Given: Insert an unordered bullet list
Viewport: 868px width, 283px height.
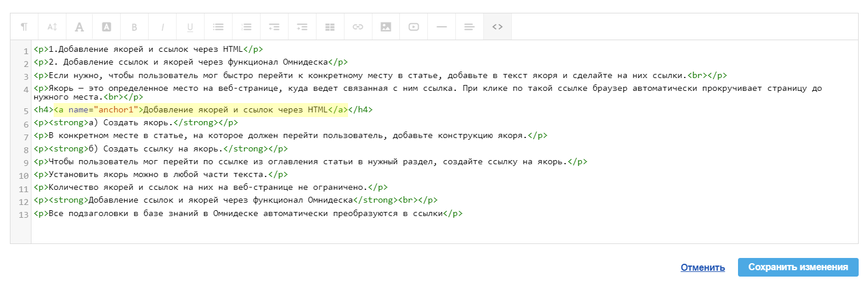Looking at the screenshot, I should [218, 27].
